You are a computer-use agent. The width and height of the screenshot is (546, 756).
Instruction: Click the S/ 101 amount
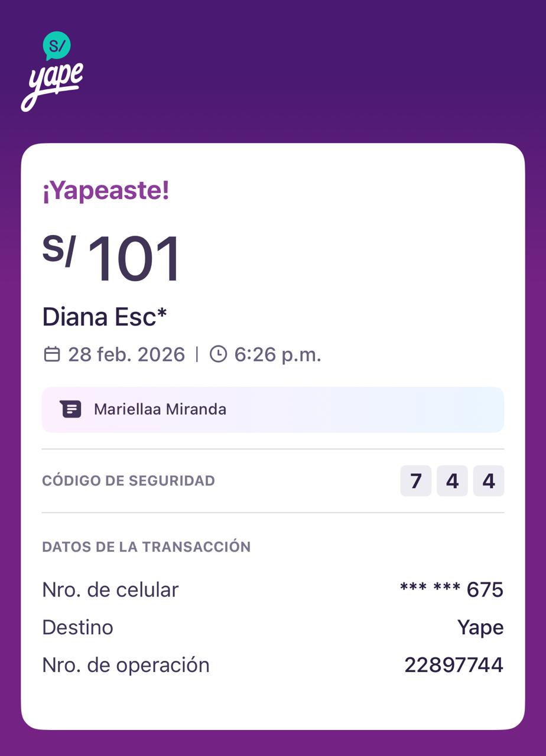112,259
